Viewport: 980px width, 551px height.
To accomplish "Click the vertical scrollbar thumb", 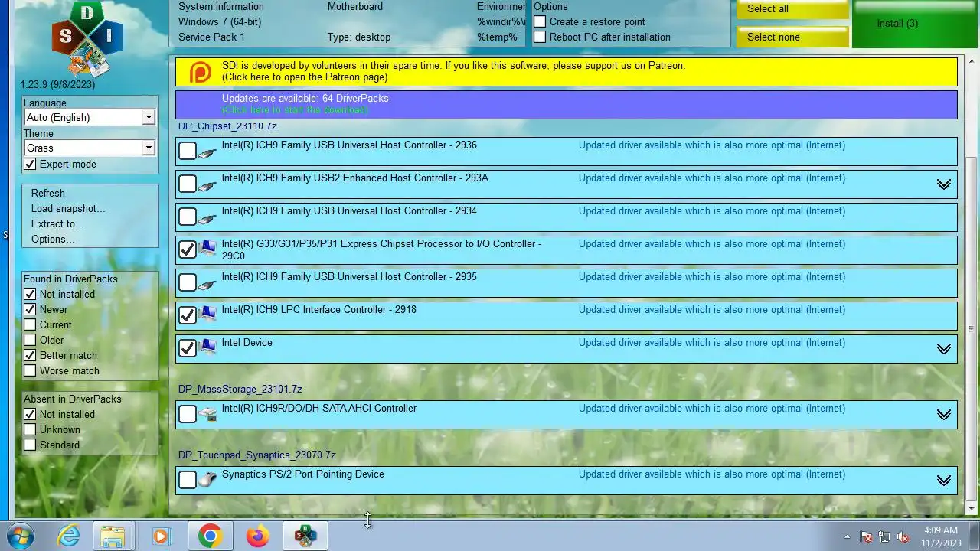I will pyautogui.click(x=972, y=329).
